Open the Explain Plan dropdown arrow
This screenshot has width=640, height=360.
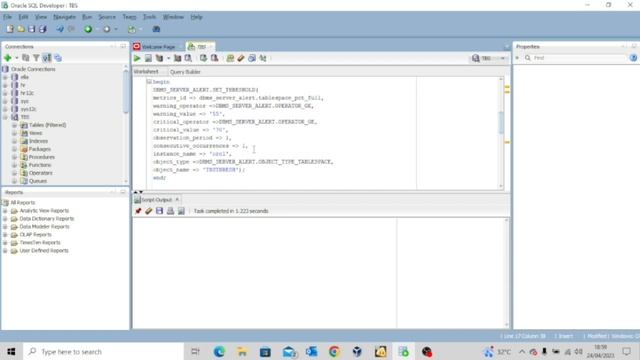tap(168, 58)
